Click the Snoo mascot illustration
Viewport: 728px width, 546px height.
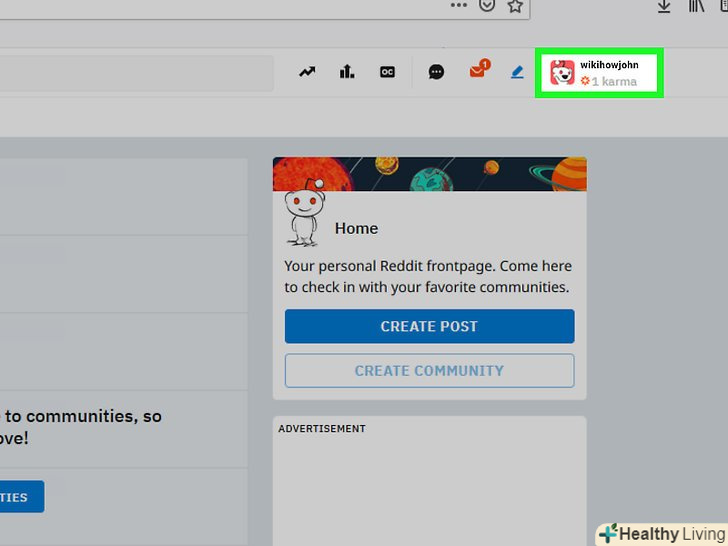[x=304, y=213]
